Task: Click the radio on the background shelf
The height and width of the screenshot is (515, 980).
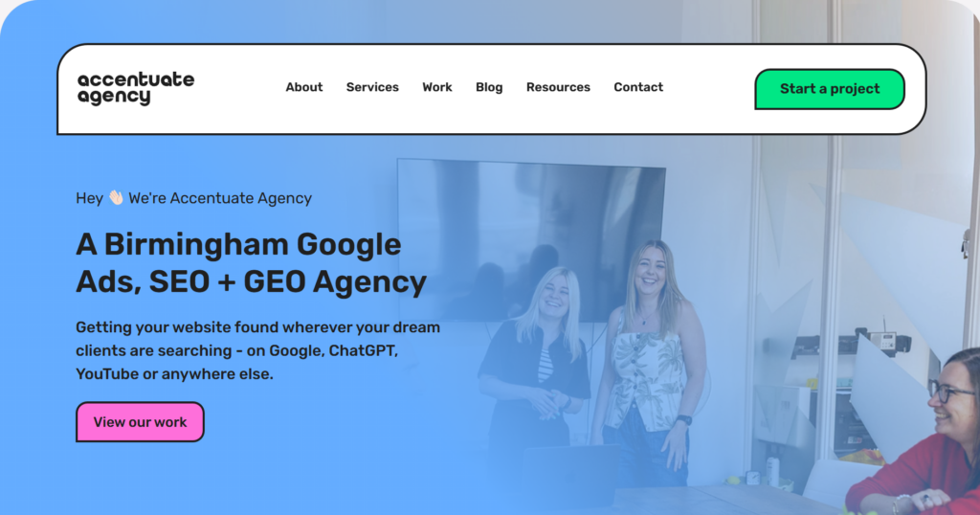Action: coord(883,340)
